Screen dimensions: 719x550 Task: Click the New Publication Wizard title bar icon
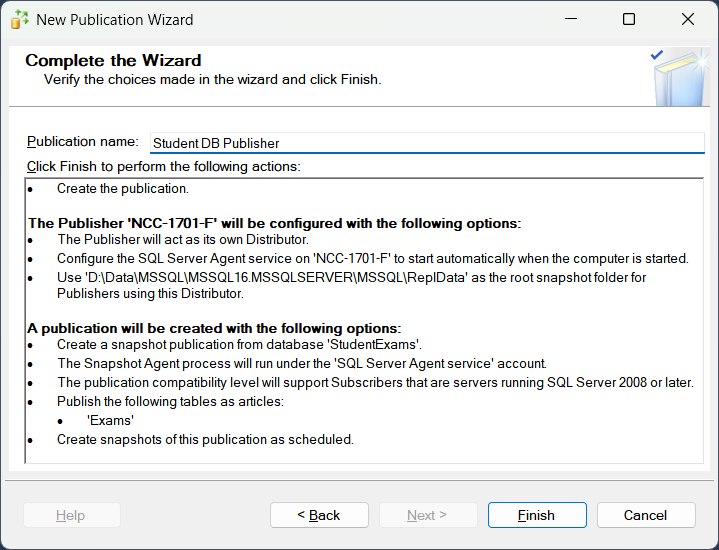pos(20,19)
